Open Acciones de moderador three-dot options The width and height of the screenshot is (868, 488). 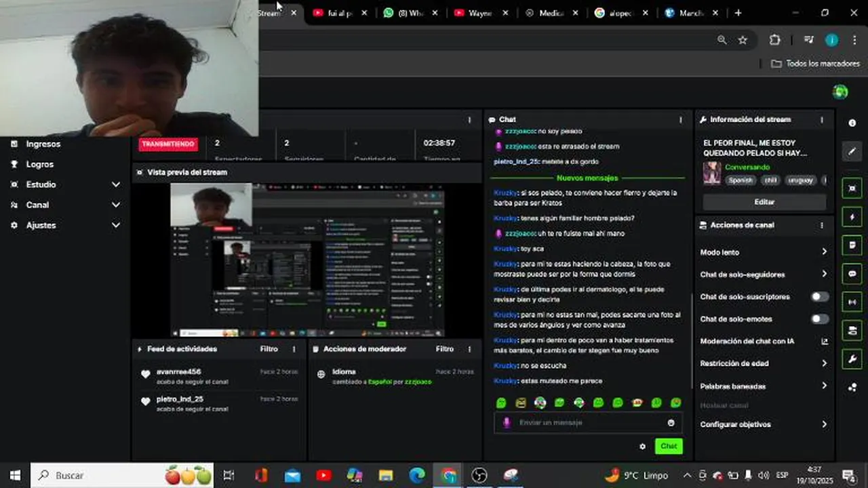(469, 349)
